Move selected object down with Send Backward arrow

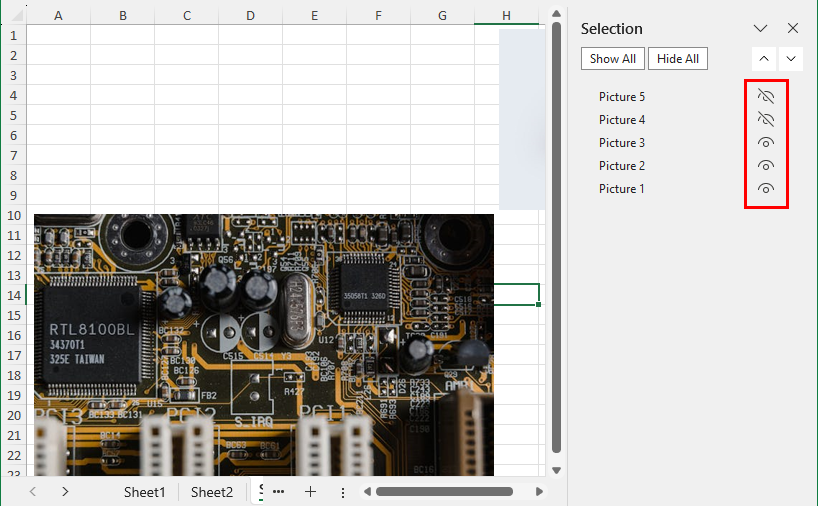click(x=791, y=58)
